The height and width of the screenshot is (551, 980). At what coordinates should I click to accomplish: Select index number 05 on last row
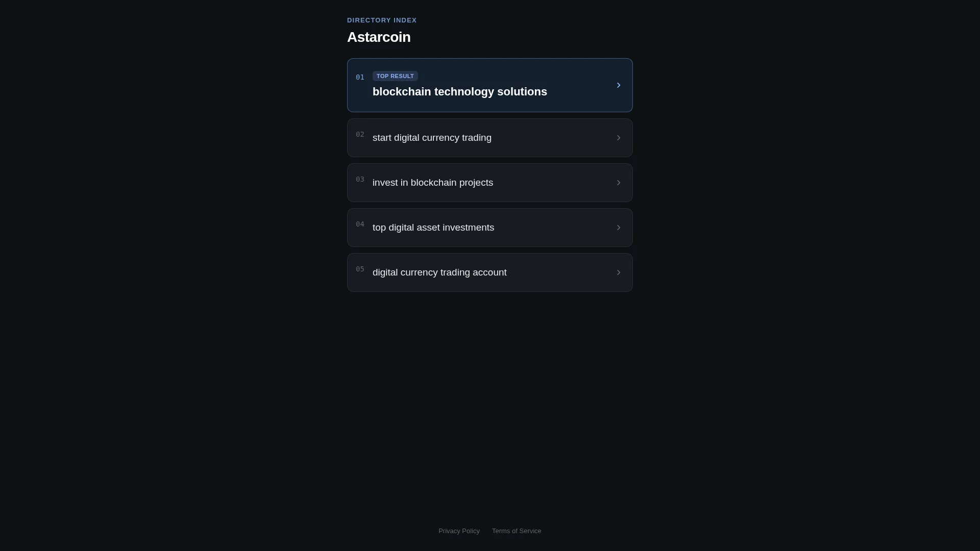[x=360, y=269]
